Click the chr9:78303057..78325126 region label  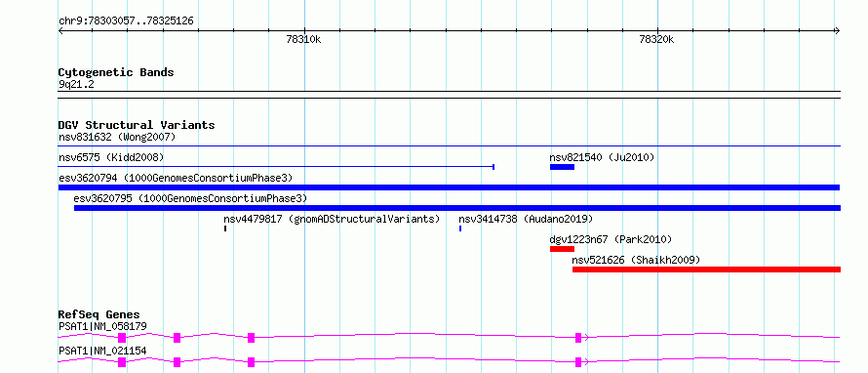pos(126,21)
